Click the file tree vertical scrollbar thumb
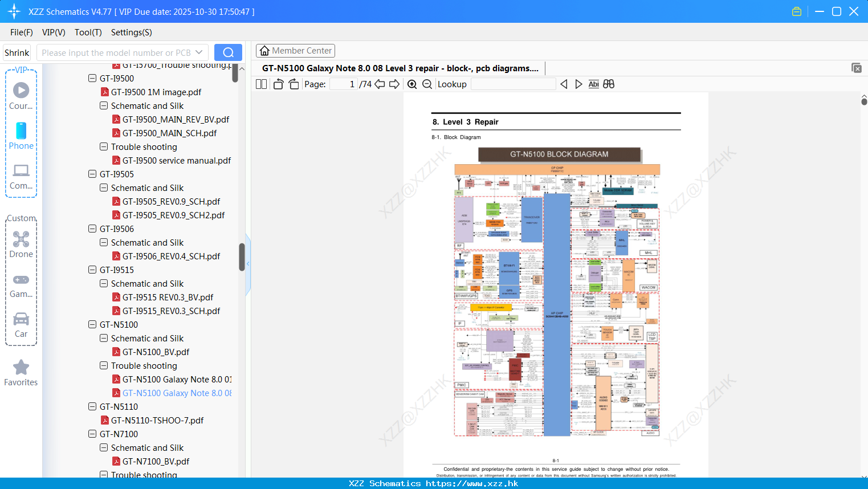Viewport: 868px width, 489px height. coord(242,257)
